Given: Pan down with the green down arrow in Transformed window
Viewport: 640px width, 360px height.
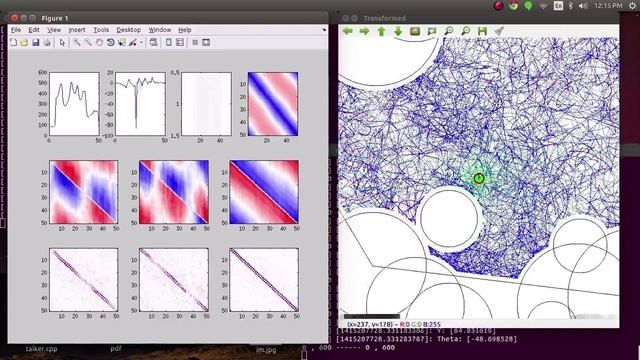Looking at the screenshot, I should pyautogui.click(x=398, y=31).
